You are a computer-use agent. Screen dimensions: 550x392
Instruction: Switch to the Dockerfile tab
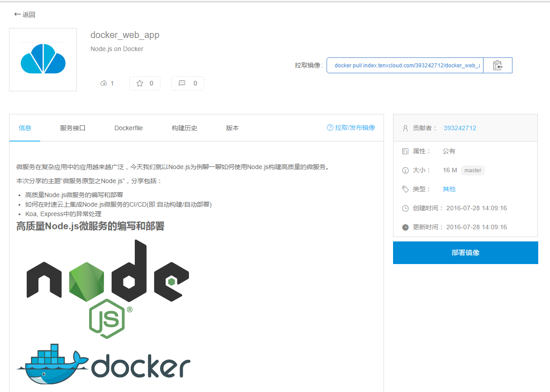click(128, 128)
